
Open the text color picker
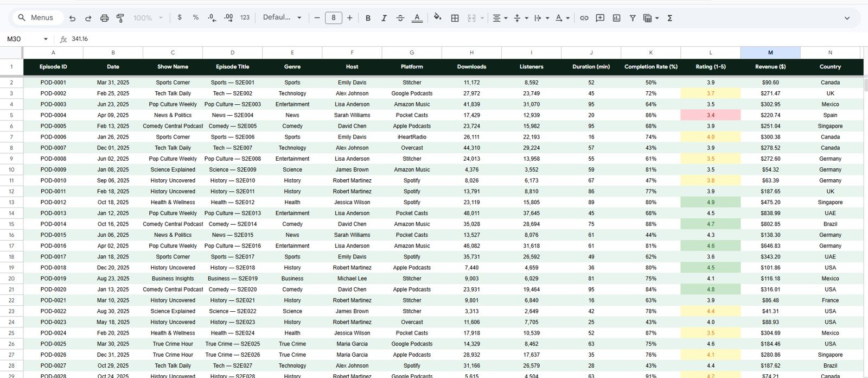[417, 18]
